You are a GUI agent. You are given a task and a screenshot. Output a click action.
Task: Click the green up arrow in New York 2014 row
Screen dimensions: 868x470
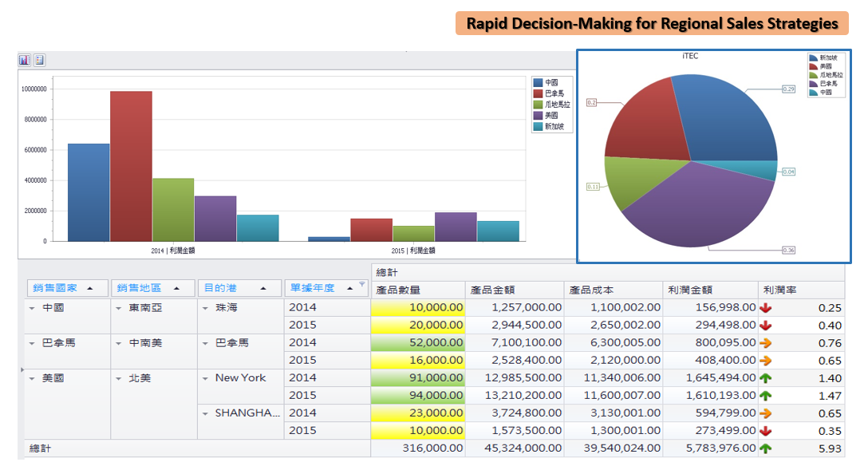pos(765,377)
